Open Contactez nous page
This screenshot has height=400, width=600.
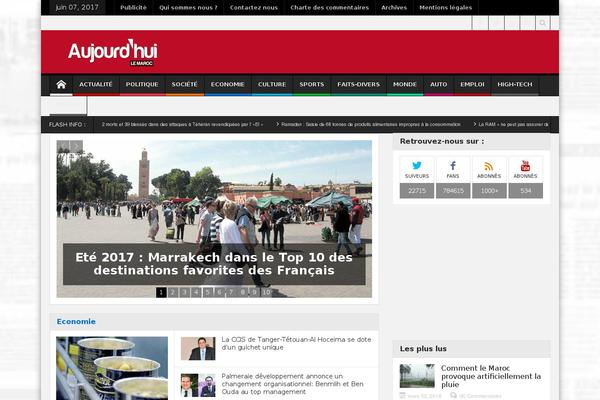tap(254, 7)
